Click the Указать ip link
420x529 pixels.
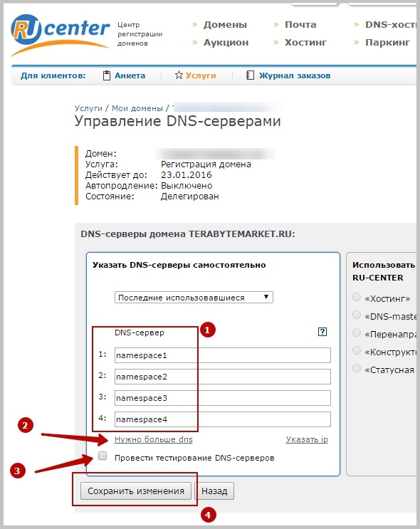[x=307, y=439]
